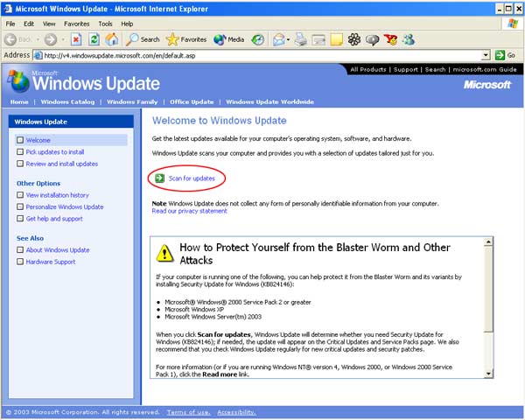Screen dimensions: 525x420
Task: Click the yellow warning triangle icon
Action: point(164,254)
